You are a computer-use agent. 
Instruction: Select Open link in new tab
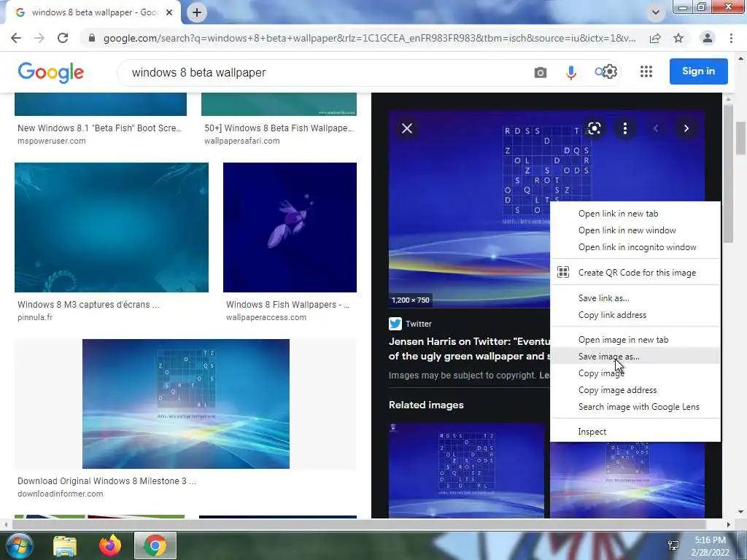635,214
